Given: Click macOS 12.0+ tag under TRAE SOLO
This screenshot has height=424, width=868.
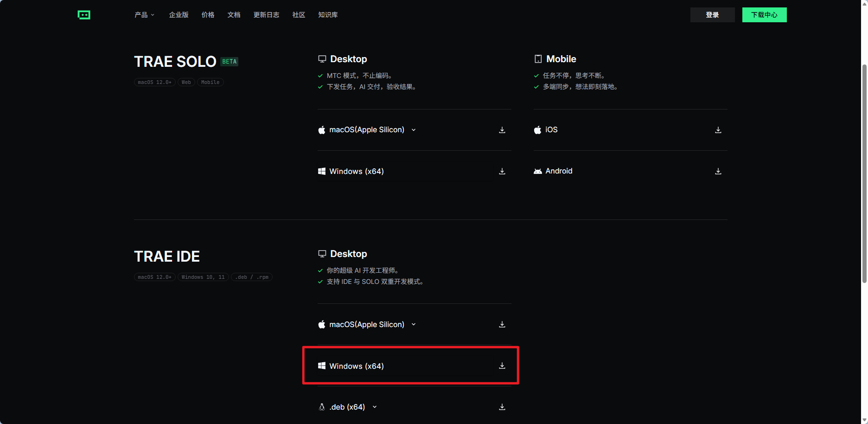Looking at the screenshot, I should tap(154, 82).
